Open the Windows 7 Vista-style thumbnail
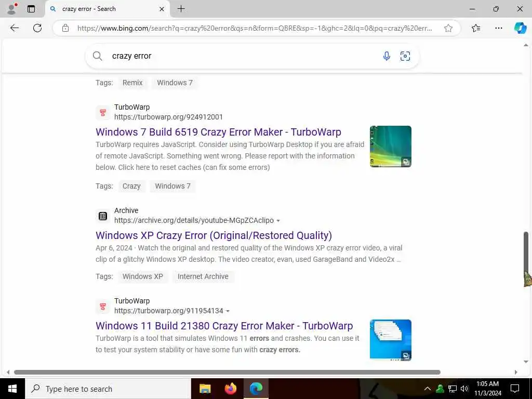532x399 pixels. click(391, 146)
